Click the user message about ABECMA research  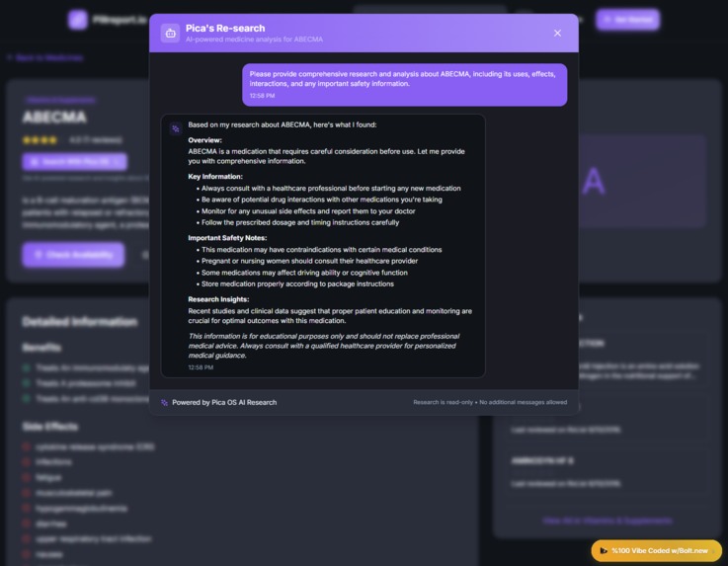pyautogui.click(x=404, y=85)
